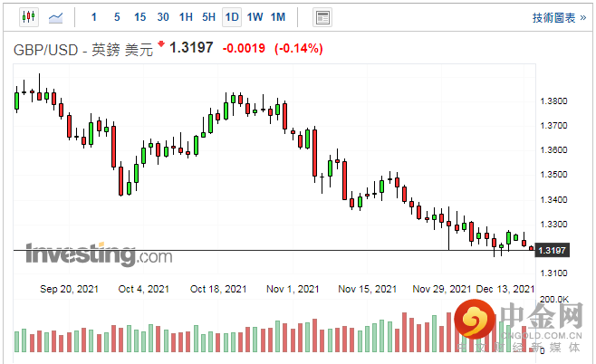Select the 1M monthly timeframe
The width and height of the screenshot is (596, 364).
coord(278,17)
